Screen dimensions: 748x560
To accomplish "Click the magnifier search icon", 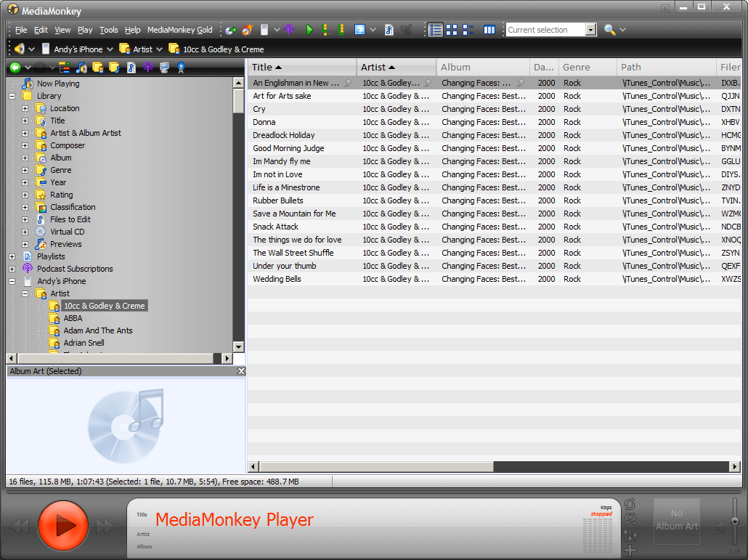I will point(609,30).
